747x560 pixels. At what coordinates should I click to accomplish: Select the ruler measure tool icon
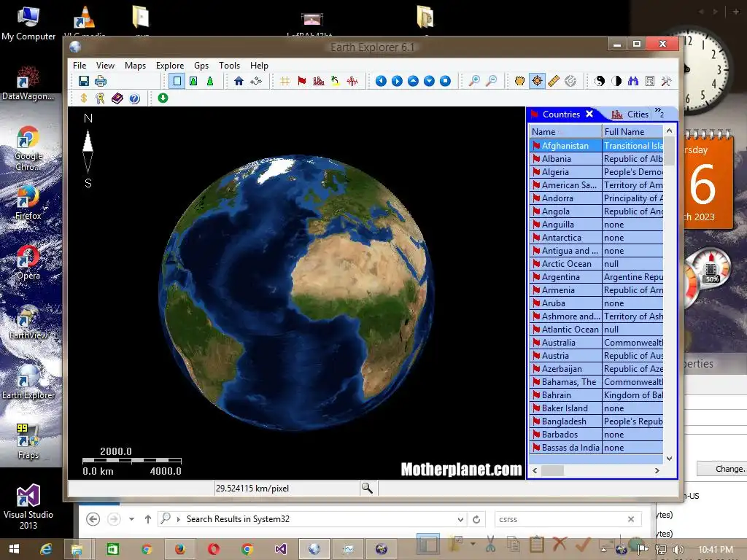[x=554, y=81]
